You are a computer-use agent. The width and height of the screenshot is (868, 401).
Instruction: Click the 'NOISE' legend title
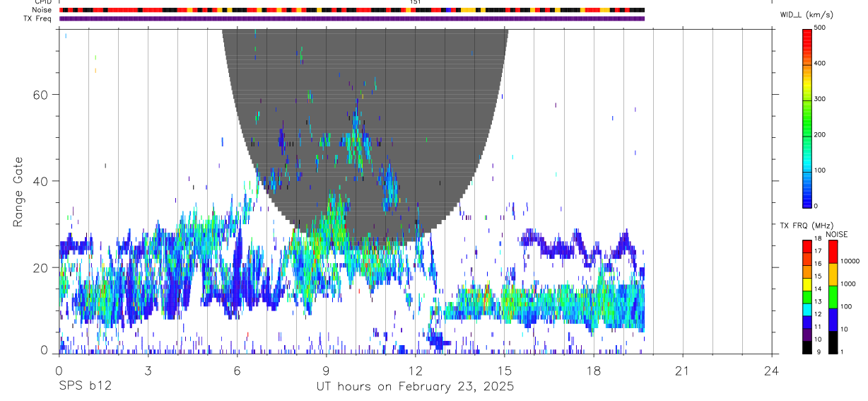pos(836,234)
